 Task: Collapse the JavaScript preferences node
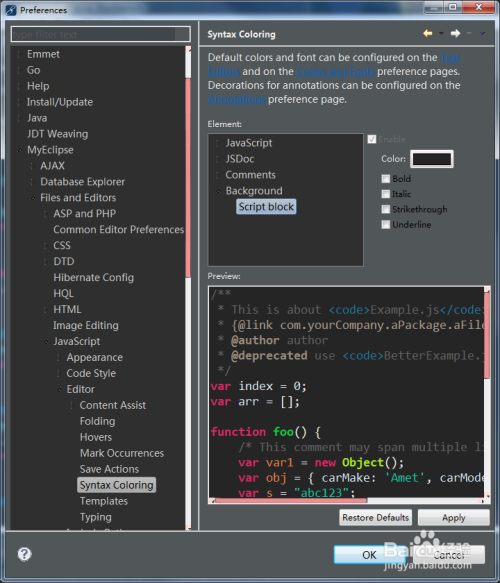pos(46,342)
